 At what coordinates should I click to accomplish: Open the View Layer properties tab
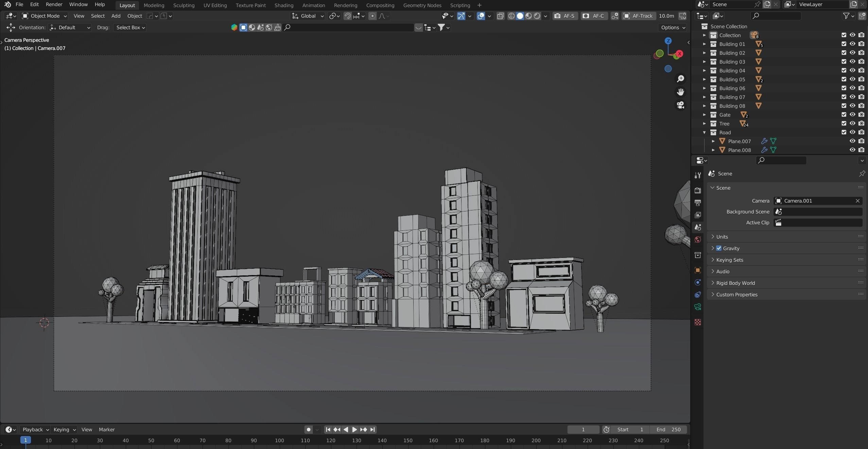tap(698, 215)
